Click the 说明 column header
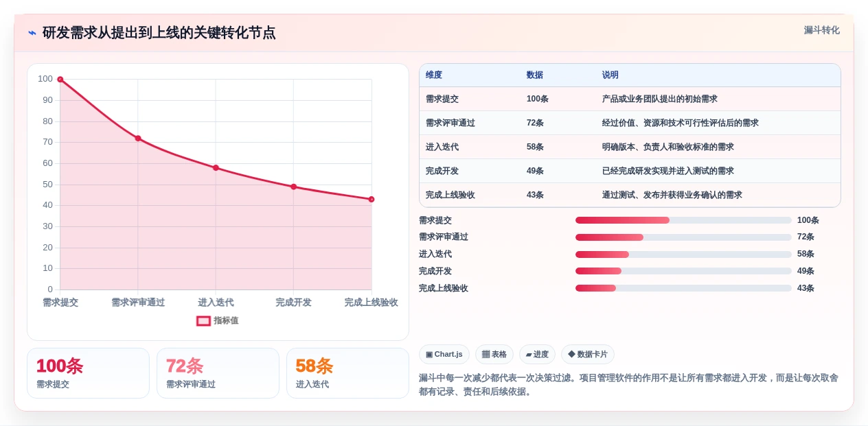 pyautogui.click(x=610, y=75)
